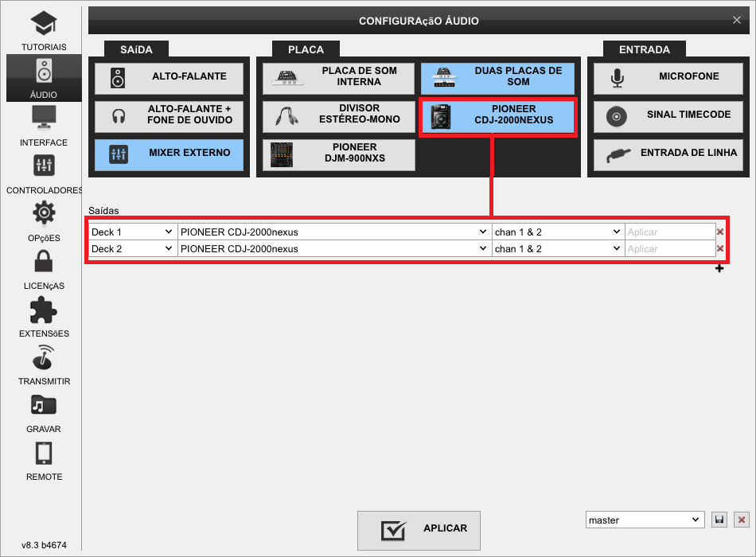
Task: Click version text v8.3 b4674
Action: pos(44,545)
